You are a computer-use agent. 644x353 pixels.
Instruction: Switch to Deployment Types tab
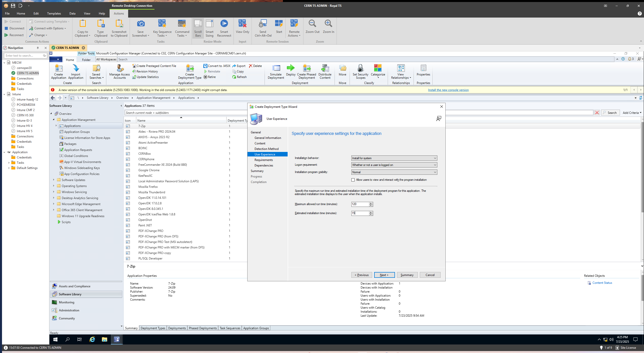point(153,328)
